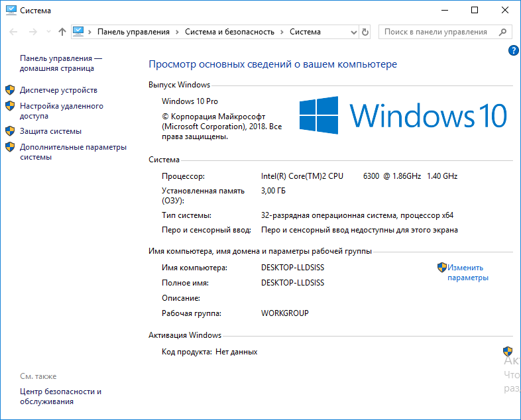Select Панель управления breadcrumb
The image size is (521, 420).
133,32
